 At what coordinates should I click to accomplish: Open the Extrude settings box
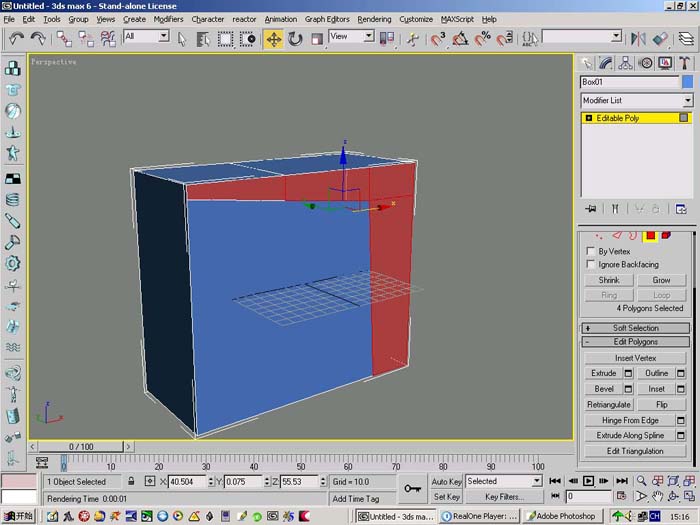[628, 373]
